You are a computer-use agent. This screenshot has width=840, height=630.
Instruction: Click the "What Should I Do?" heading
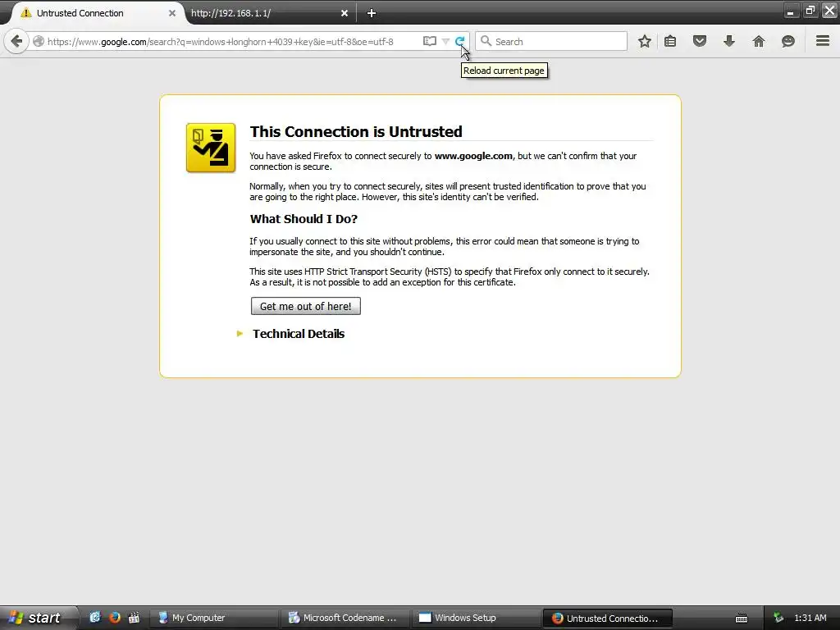tap(304, 218)
